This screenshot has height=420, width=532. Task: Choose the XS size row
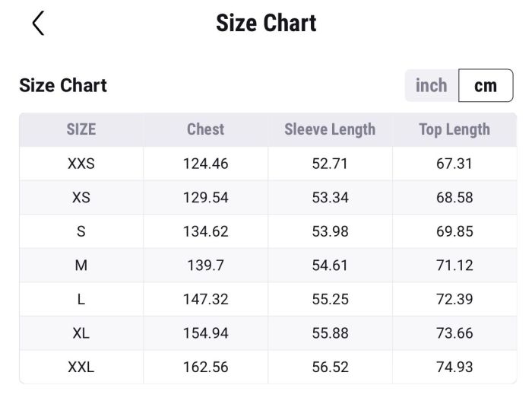pos(81,197)
